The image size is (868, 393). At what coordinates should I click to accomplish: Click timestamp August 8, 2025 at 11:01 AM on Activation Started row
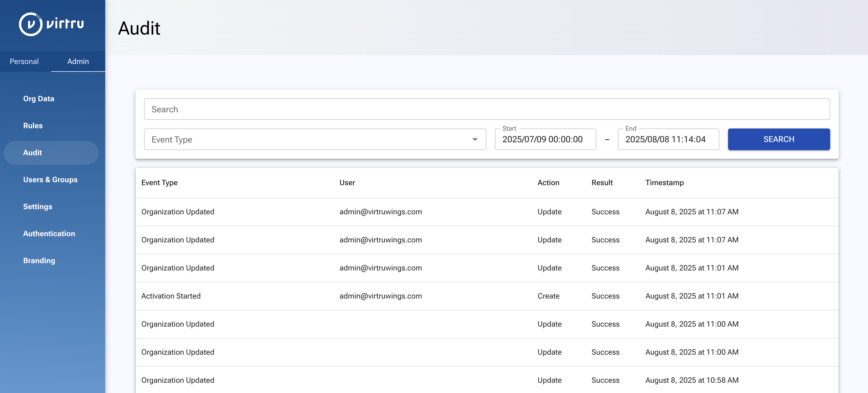point(692,296)
